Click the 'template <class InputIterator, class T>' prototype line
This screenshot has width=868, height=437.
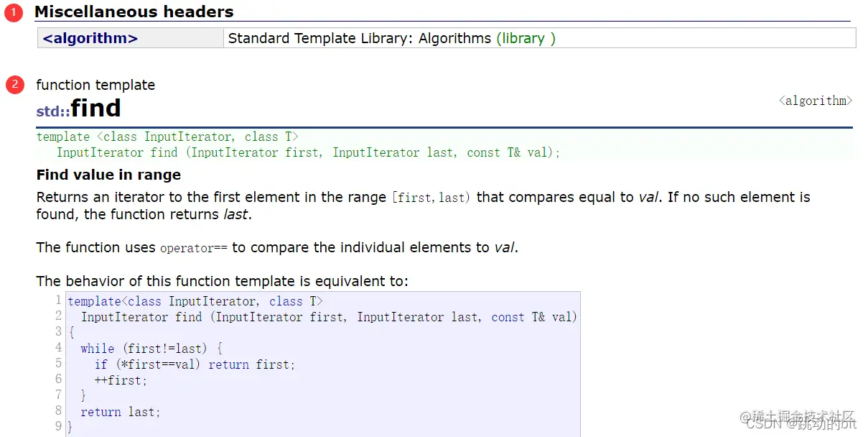tap(167, 137)
